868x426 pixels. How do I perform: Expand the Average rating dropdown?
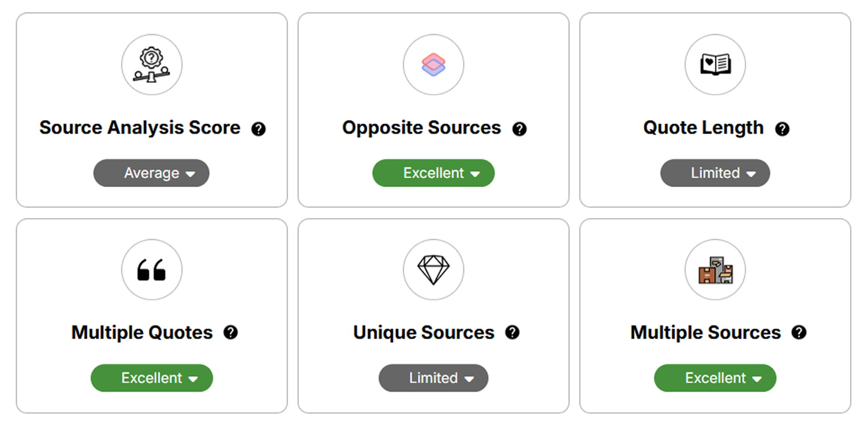pyautogui.click(x=151, y=173)
